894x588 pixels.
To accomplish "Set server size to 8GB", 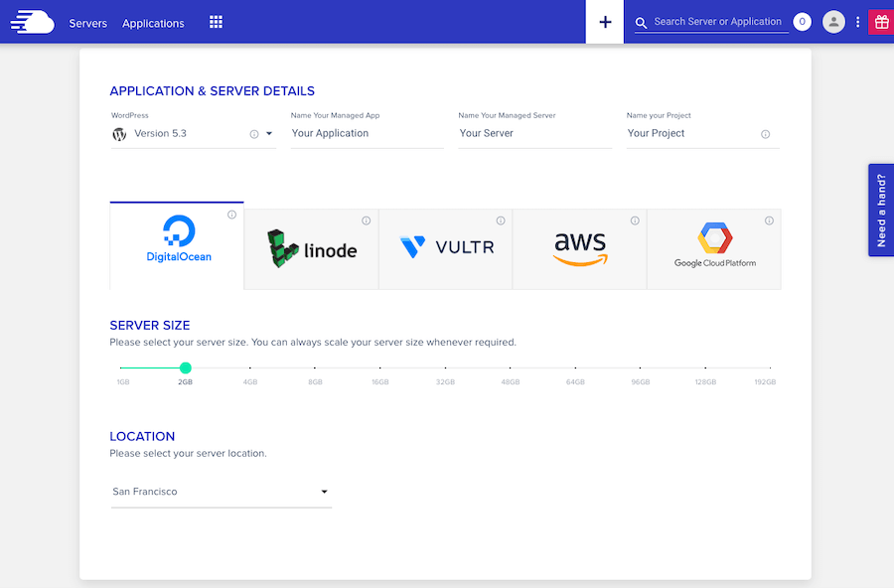I will (315, 382).
